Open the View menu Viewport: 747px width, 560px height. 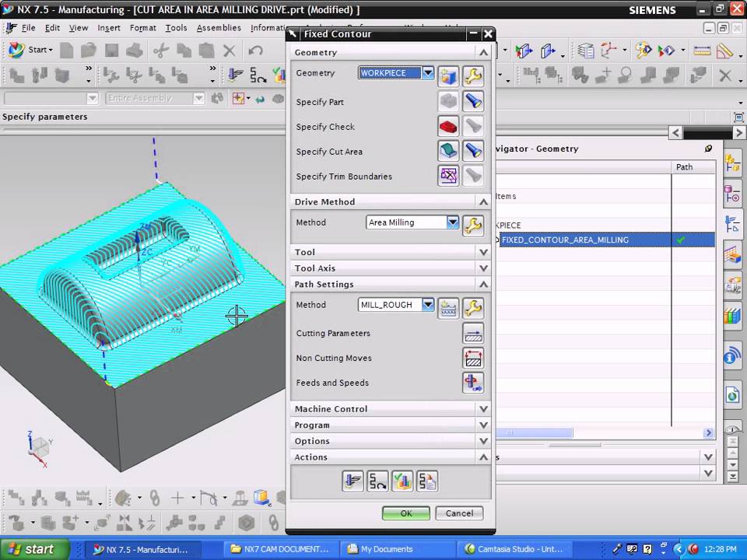(x=79, y=28)
